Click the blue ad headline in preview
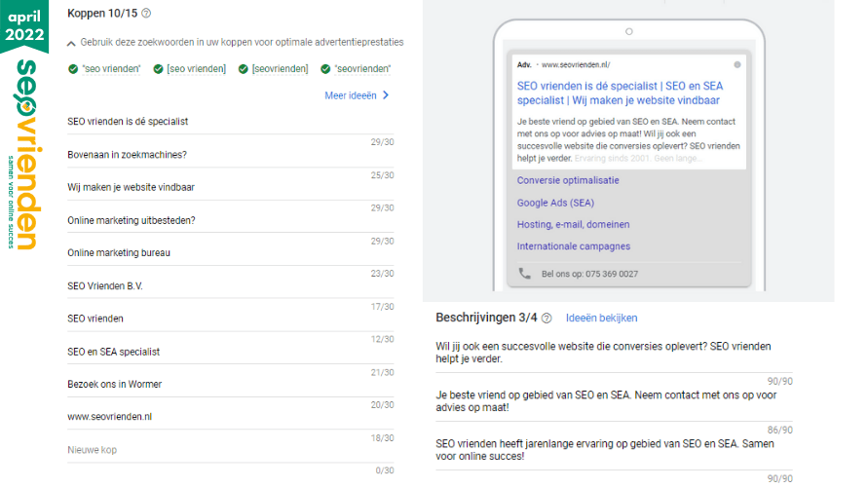The image size is (868, 488). click(x=622, y=93)
